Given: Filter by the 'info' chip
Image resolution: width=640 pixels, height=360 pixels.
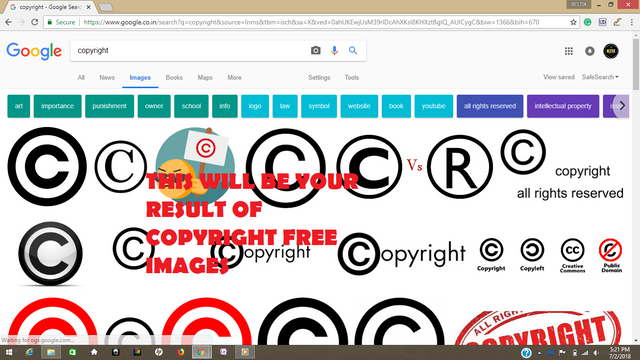Looking at the screenshot, I should [225, 106].
